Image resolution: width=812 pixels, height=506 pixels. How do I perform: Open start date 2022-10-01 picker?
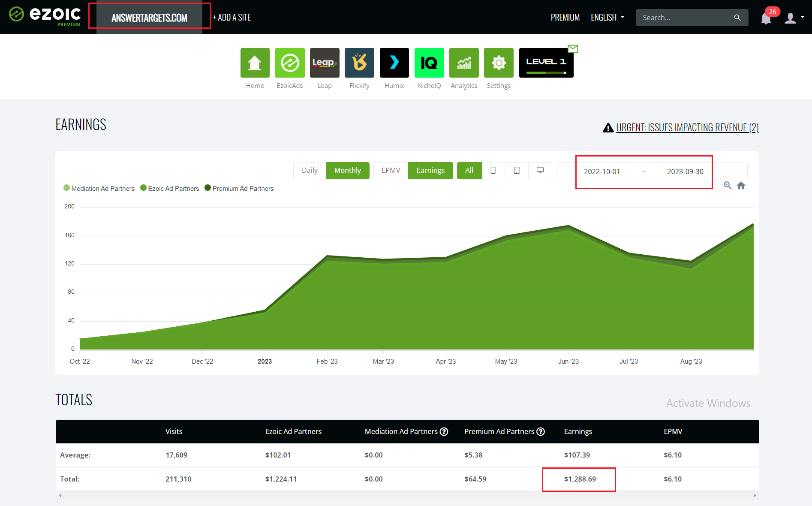pyautogui.click(x=602, y=172)
